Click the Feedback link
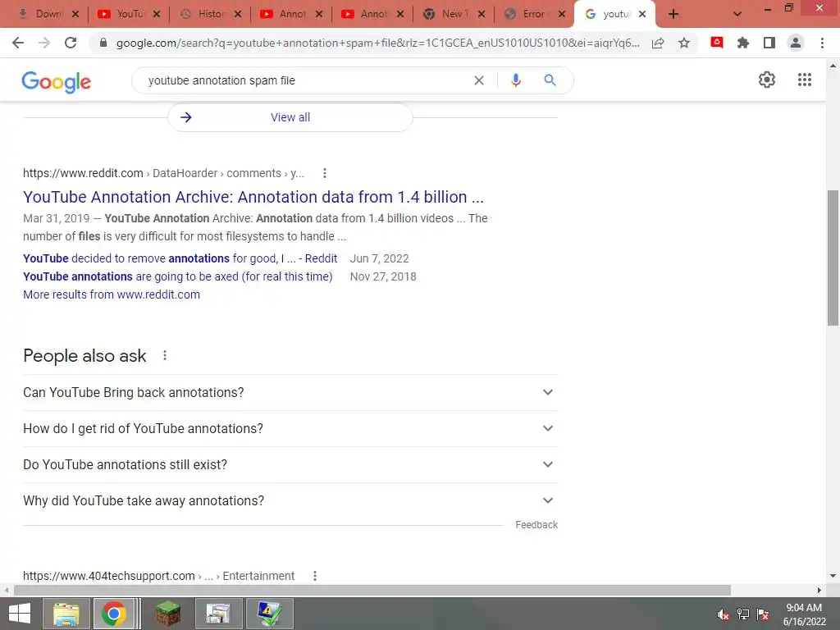The image size is (840, 630). tap(536, 525)
